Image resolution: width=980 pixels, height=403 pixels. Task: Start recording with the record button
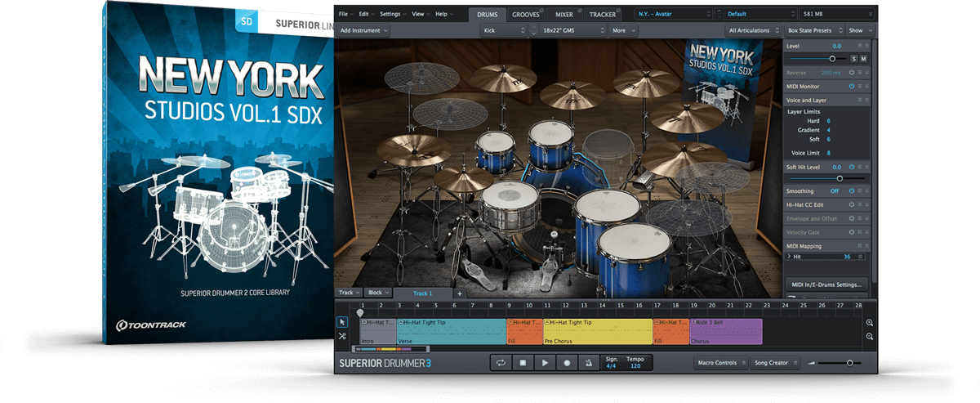click(567, 363)
